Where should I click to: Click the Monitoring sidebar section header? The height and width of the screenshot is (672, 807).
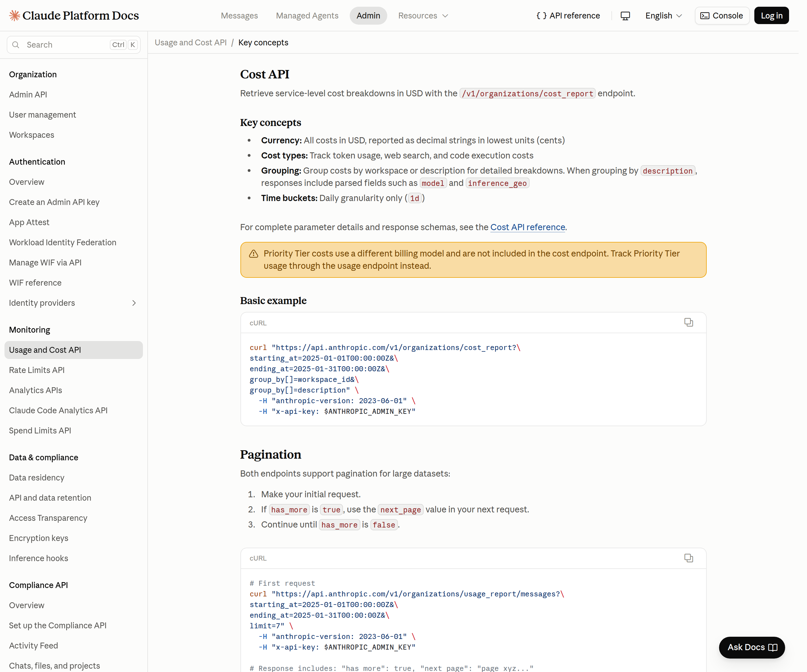[30, 333]
